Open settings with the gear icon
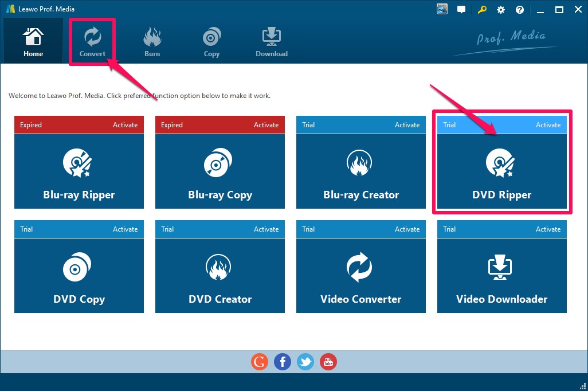 pyautogui.click(x=501, y=10)
